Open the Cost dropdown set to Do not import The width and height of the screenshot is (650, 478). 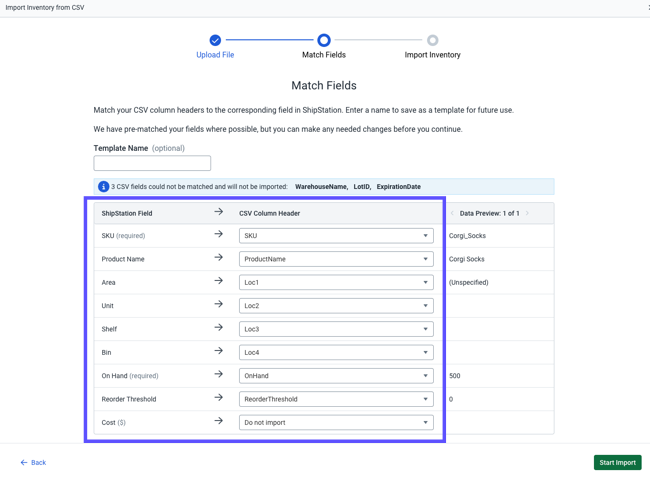[336, 422]
